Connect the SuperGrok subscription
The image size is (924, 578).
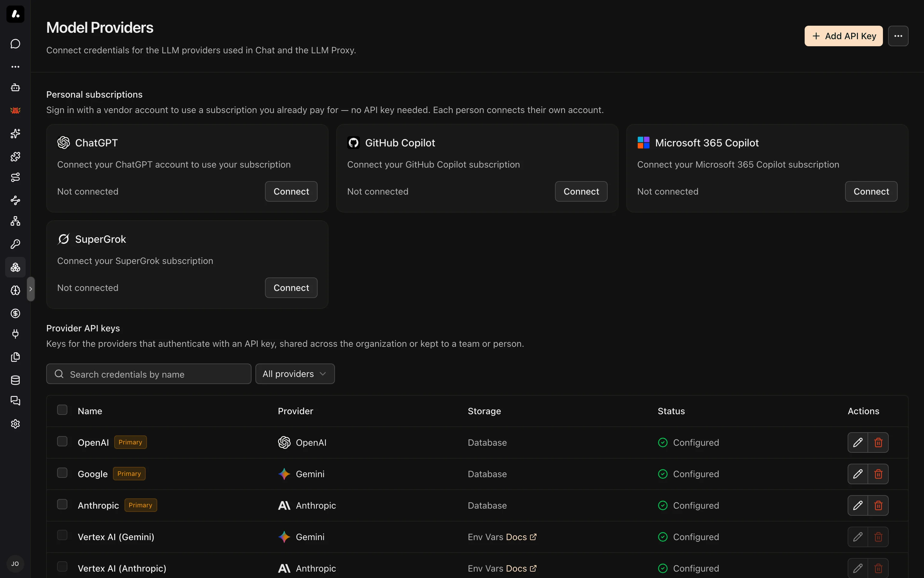[291, 288]
